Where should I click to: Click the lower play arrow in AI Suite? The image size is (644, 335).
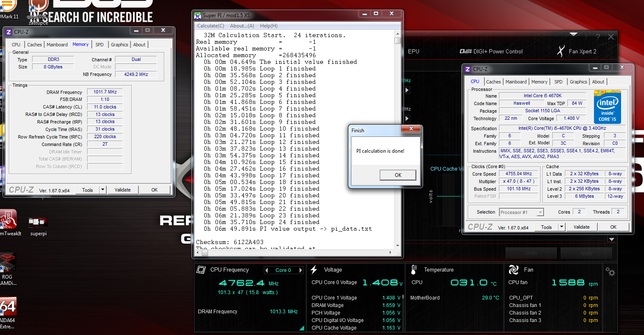[x=407, y=118]
